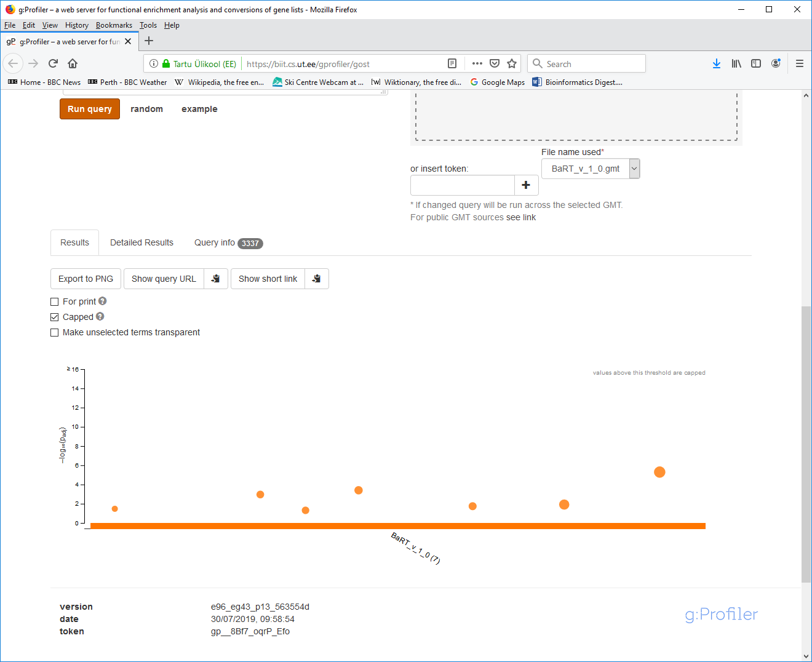Click the largest orange data point in plot
The height and width of the screenshot is (662, 812).
(x=659, y=472)
